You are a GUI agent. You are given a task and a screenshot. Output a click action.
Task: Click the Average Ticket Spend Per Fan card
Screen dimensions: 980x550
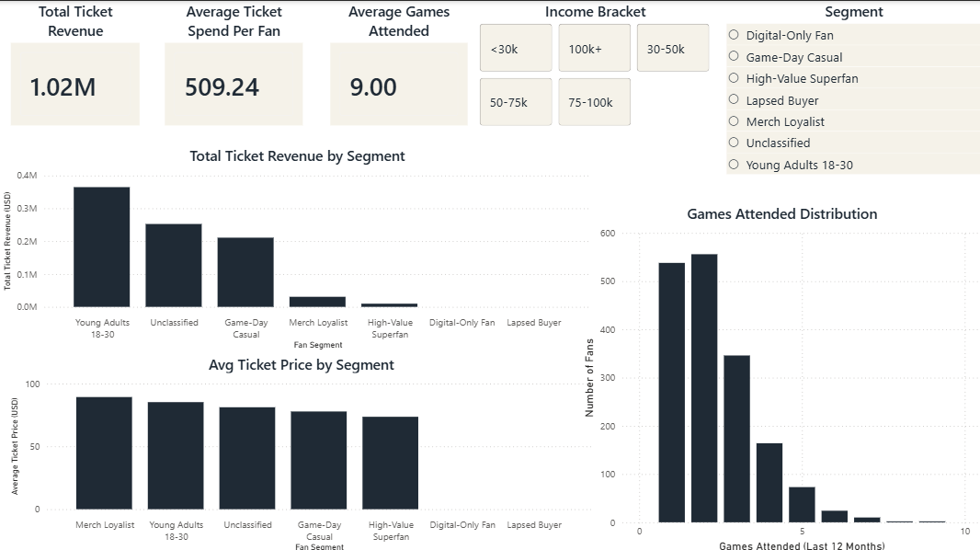(x=233, y=86)
